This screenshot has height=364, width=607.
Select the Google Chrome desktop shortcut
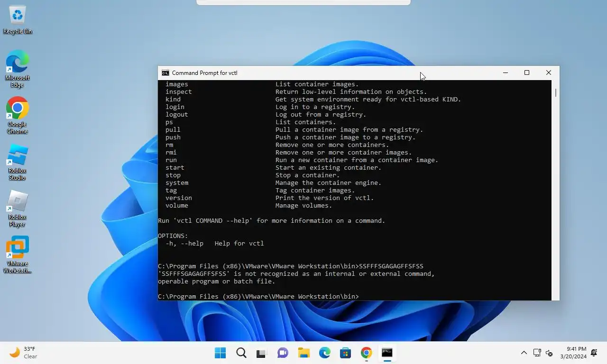[x=18, y=116]
